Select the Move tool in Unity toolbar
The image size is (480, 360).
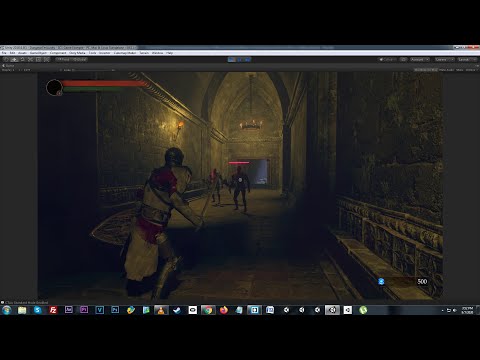(x=14, y=60)
